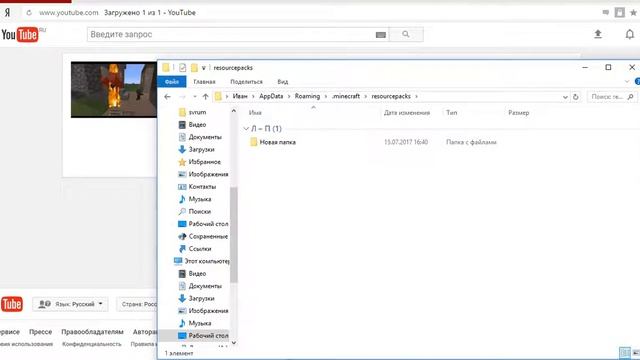Open the Страна dropdown on YouTube
The width and height of the screenshot is (640, 360).
pyautogui.click(x=137, y=304)
